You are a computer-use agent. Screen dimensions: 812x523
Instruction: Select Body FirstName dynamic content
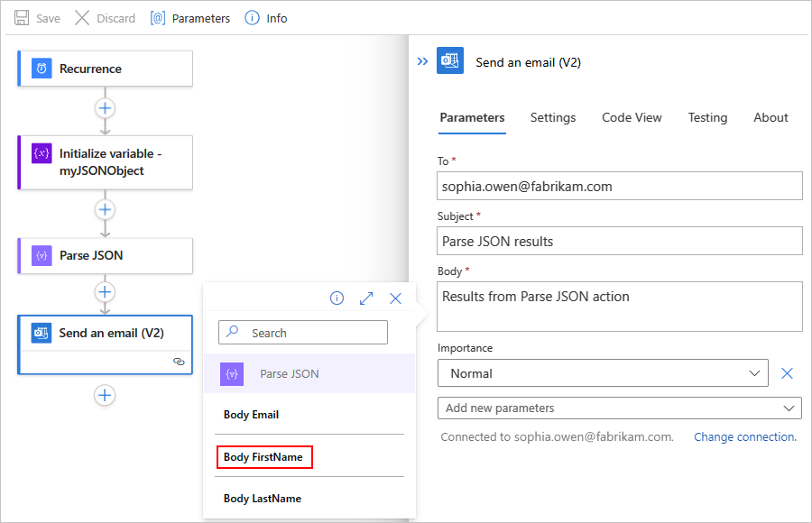point(264,457)
